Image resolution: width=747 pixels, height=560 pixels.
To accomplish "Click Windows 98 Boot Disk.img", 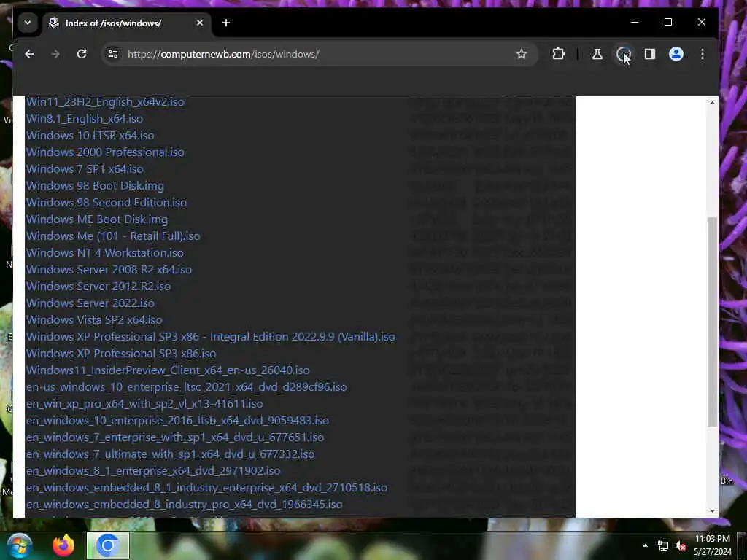I will (x=95, y=186).
